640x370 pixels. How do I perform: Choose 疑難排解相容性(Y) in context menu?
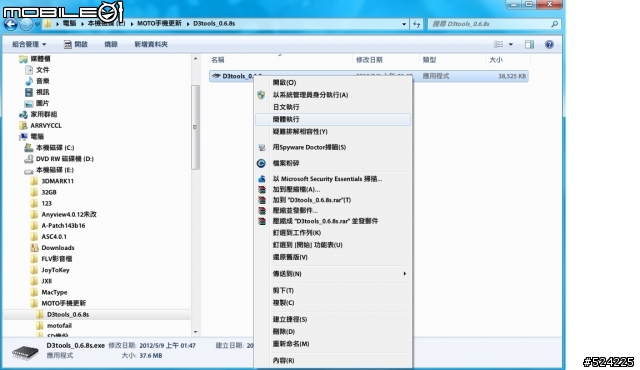pos(333,131)
